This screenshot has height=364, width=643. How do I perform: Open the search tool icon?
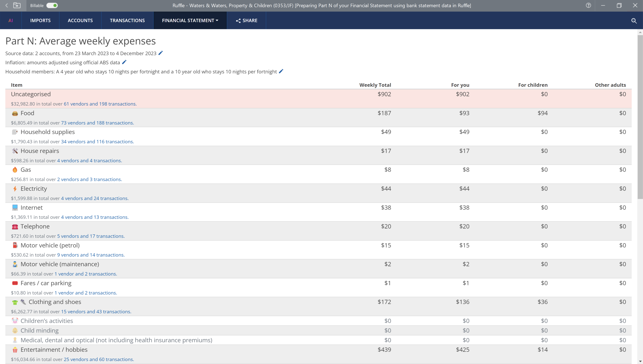pyautogui.click(x=634, y=21)
